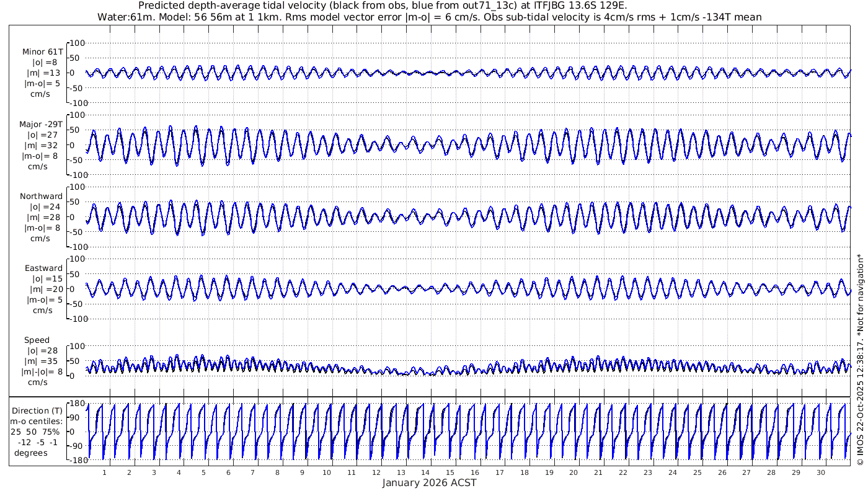Click '|m-o|= 5' under Minor 61T

[42, 83]
